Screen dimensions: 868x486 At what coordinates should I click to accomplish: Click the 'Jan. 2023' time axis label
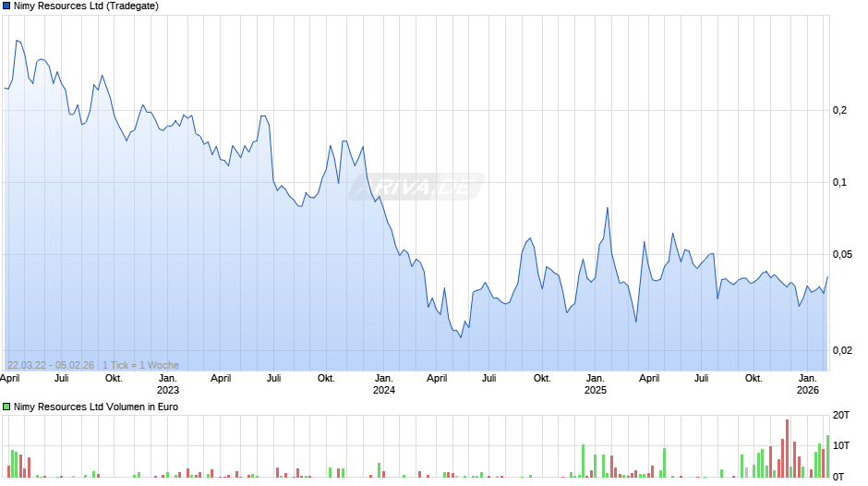(168, 384)
